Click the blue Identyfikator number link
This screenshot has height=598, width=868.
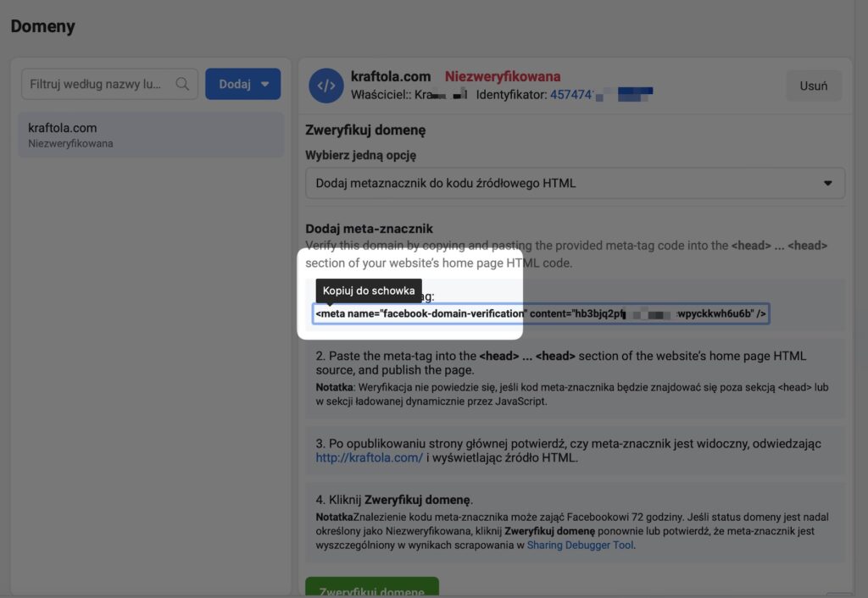click(x=601, y=95)
